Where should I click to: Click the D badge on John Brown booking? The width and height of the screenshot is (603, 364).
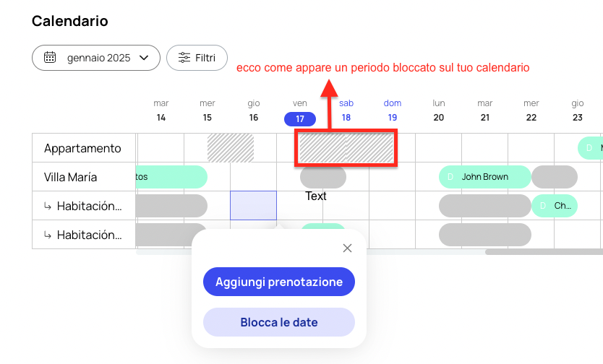pos(450,177)
